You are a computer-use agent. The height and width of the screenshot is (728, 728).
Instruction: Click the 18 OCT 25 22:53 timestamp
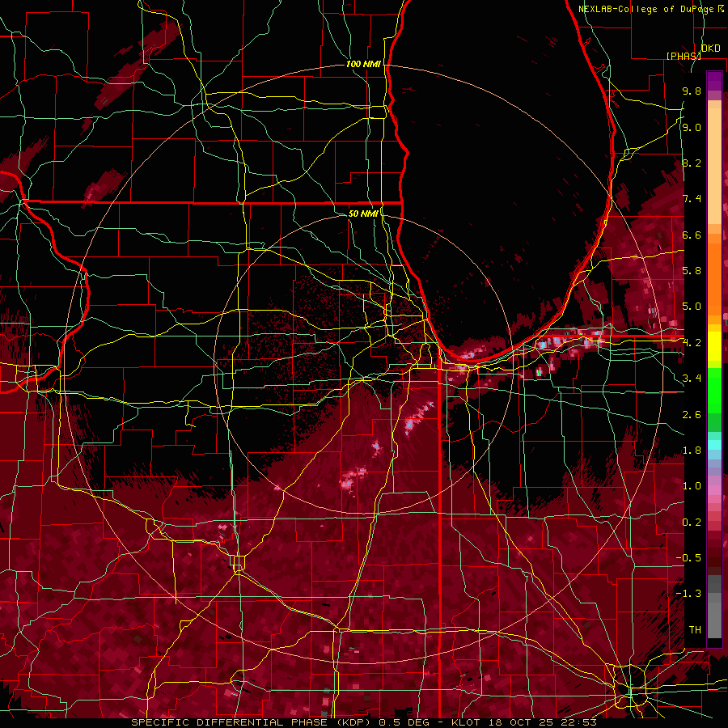541,722
